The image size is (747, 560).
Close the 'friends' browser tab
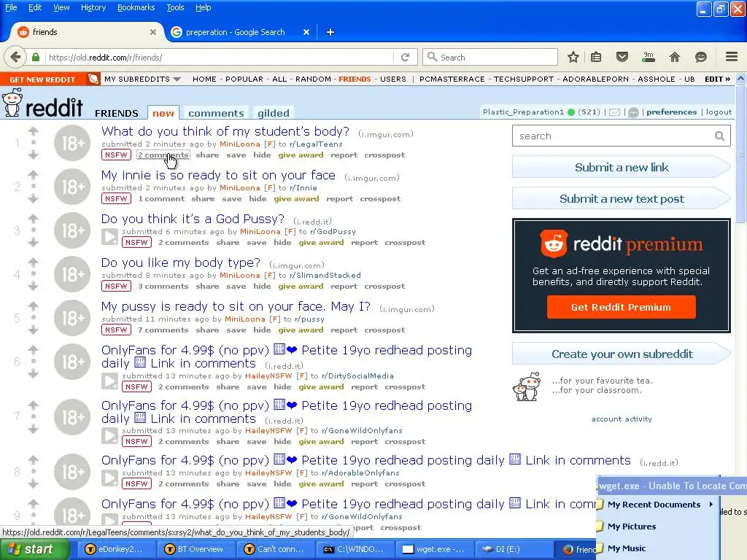click(153, 32)
